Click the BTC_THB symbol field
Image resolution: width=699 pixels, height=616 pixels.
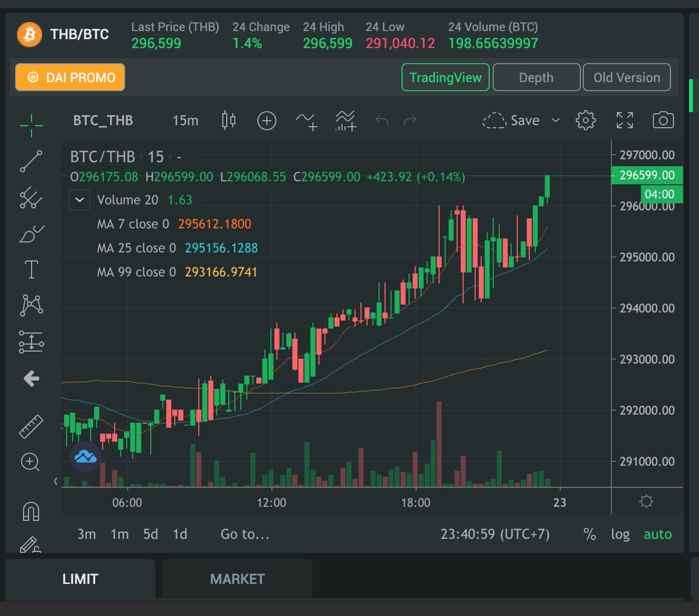click(103, 121)
